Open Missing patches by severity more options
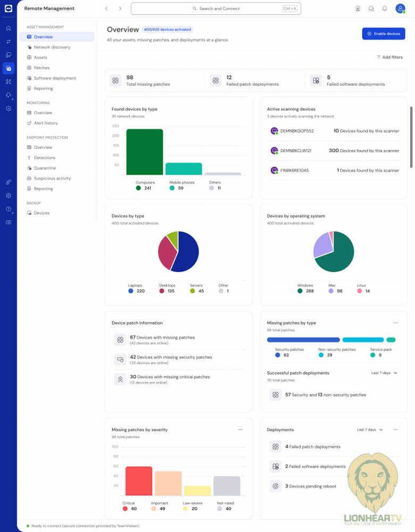 coord(240,429)
